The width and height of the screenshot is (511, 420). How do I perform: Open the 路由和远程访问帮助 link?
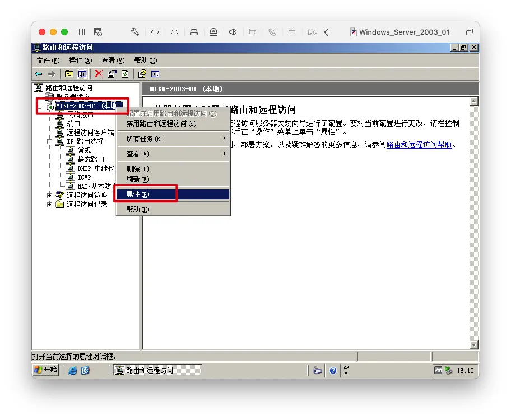(x=419, y=144)
